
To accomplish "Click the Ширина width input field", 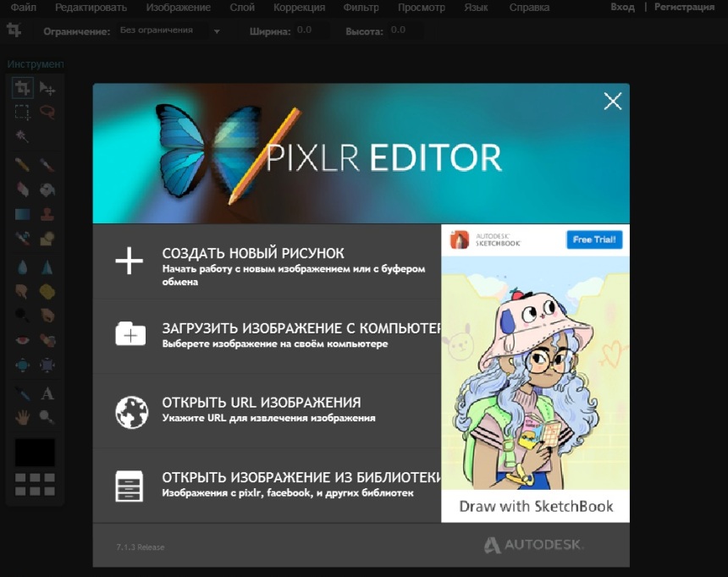I will pos(313,30).
